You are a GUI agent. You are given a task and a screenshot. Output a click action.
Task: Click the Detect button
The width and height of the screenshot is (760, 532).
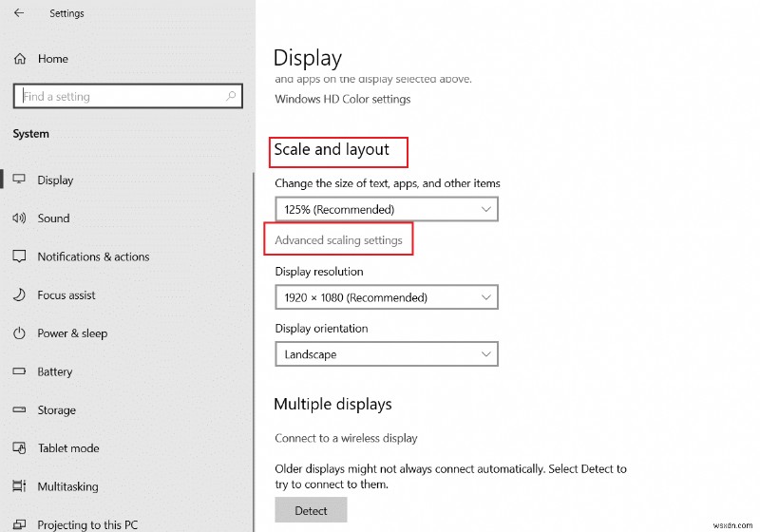pos(311,510)
